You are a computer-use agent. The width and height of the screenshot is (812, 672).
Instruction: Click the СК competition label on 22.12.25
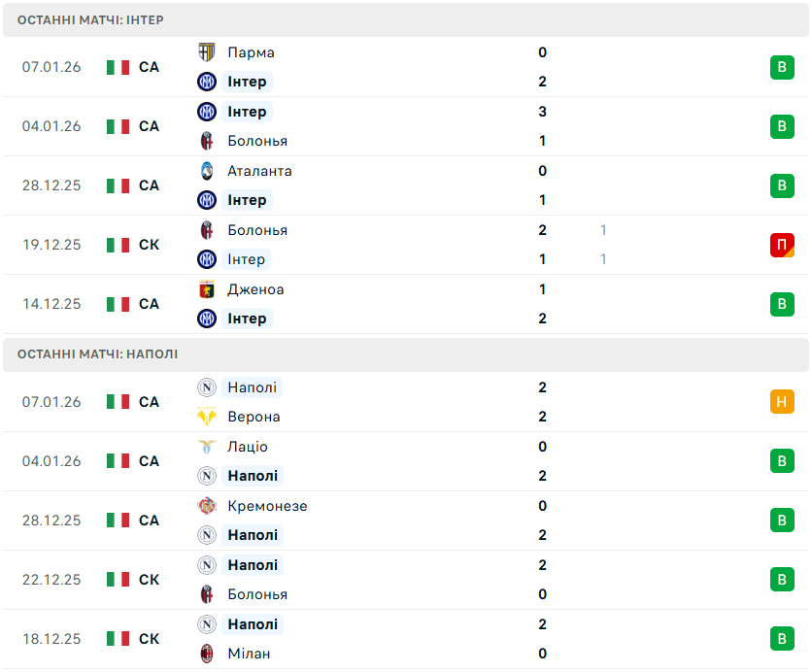[x=149, y=580]
